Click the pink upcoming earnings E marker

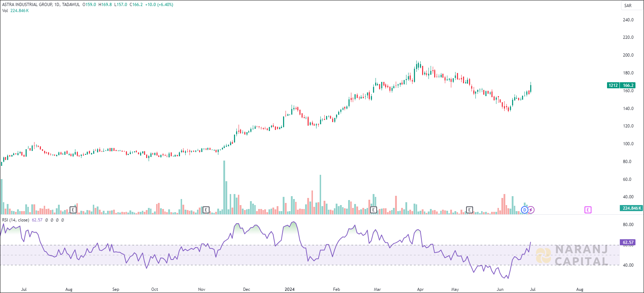(588, 210)
